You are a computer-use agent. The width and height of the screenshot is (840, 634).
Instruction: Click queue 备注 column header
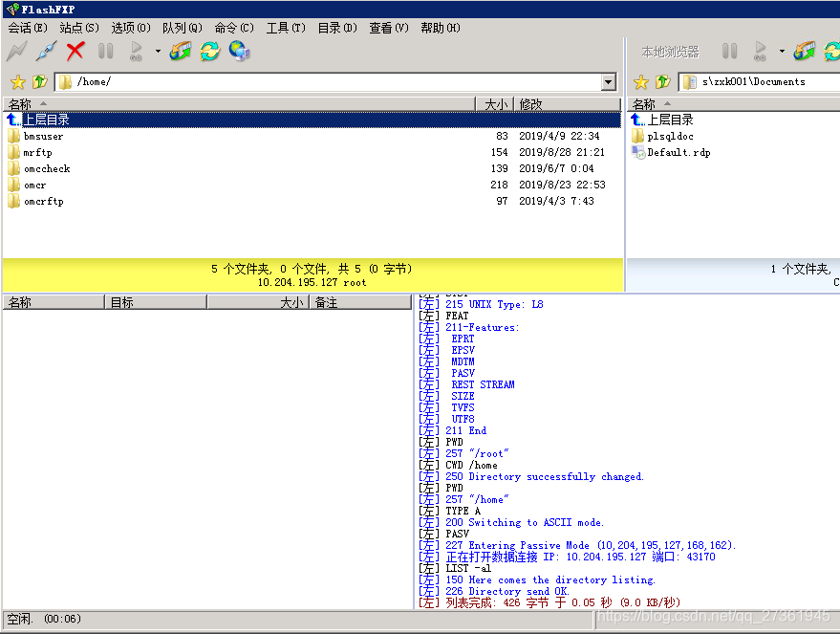pyautogui.click(x=360, y=302)
